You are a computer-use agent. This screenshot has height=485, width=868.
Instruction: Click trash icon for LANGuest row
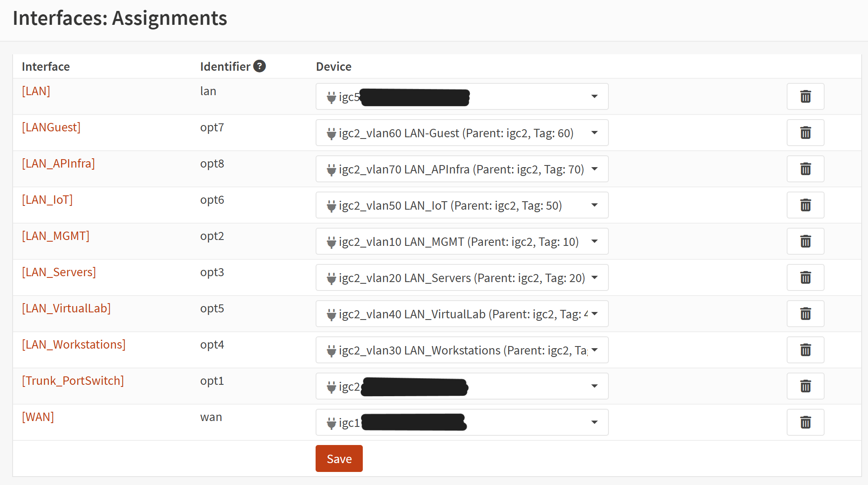805,133
